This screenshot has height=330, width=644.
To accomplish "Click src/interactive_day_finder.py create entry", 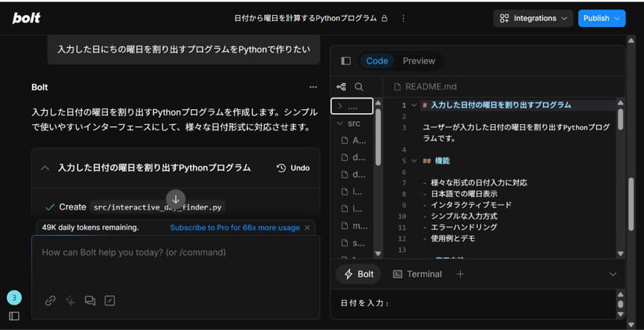I will click(157, 207).
